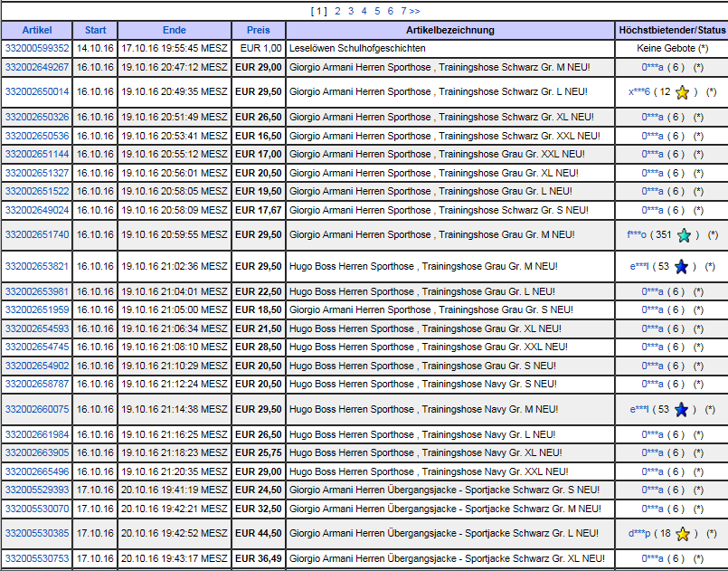728x571 pixels.
Task: Click 'Hugo Boss Herren Sporthose Navy Gr. XXL' title
Action: coord(429,472)
